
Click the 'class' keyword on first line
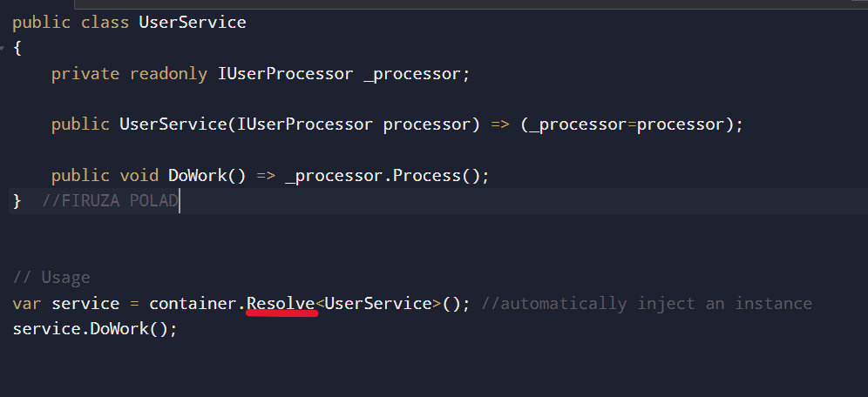click(x=105, y=23)
